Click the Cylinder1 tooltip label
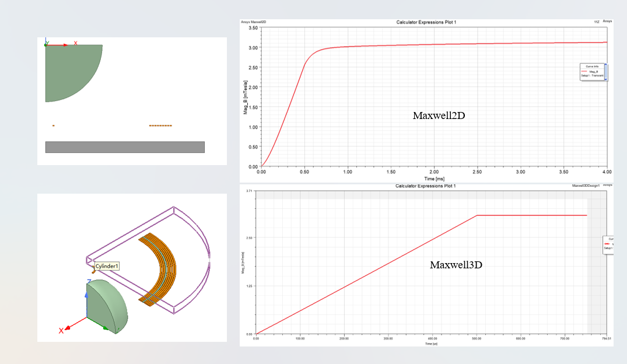This screenshot has height=364, width=627. [106, 266]
